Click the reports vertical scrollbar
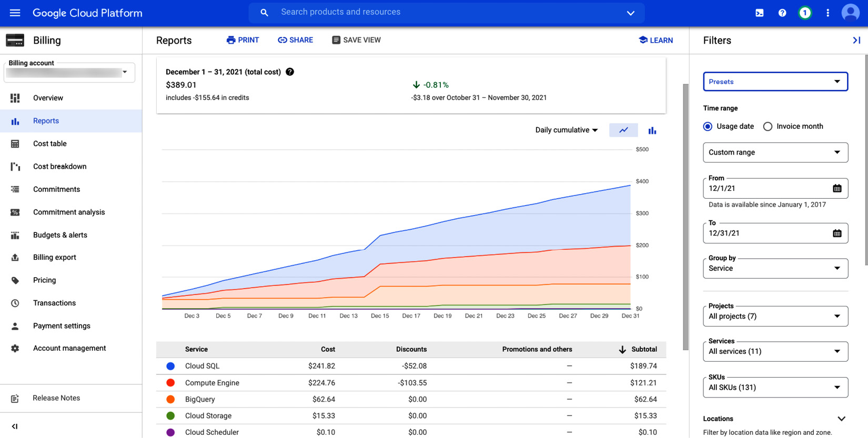This screenshot has width=868, height=438. point(685,217)
